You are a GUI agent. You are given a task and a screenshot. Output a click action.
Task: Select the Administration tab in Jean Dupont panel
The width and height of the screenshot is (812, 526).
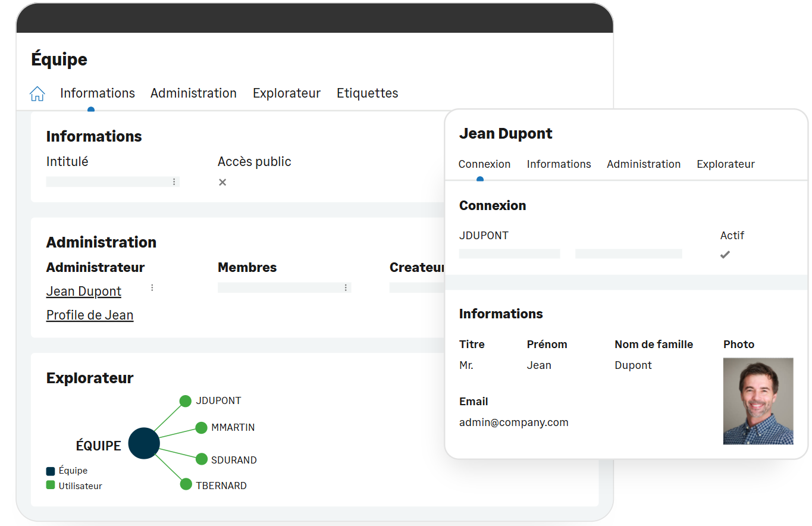coord(643,164)
